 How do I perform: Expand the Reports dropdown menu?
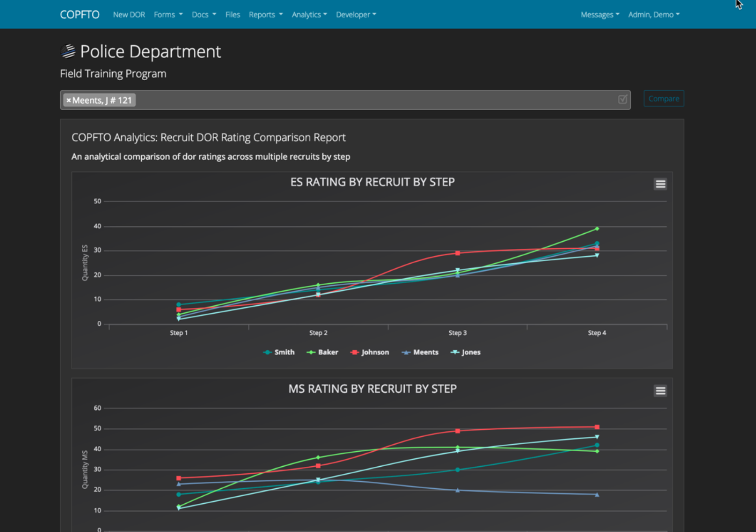(266, 15)
